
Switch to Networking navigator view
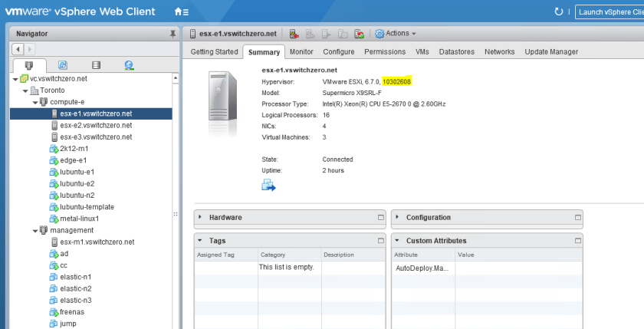pyautogui.click(x=129, y=66)
